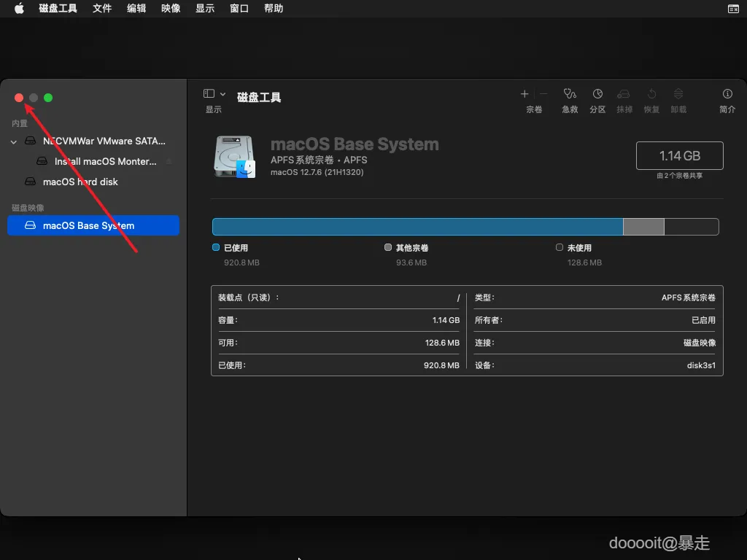747x560 pixels.
Task: Click the drive icon next to macOS hard disk
Action: coord(30,182)
